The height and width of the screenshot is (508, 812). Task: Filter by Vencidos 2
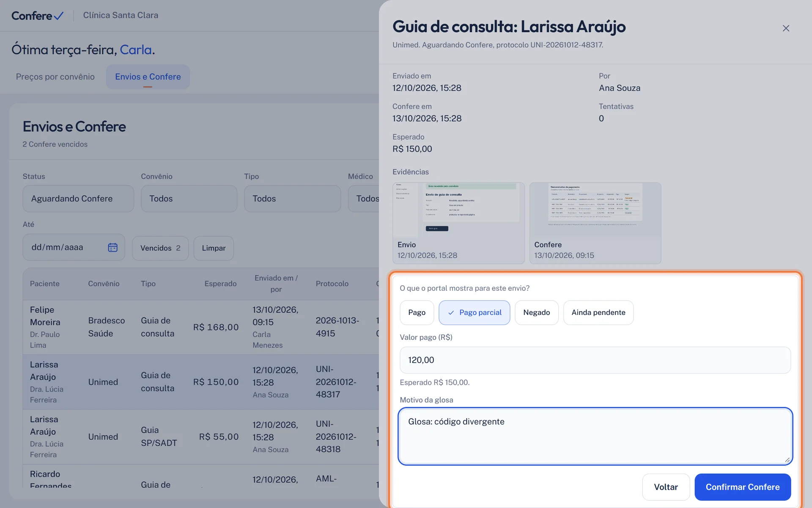pyautogui.click(x=160, y=248)
